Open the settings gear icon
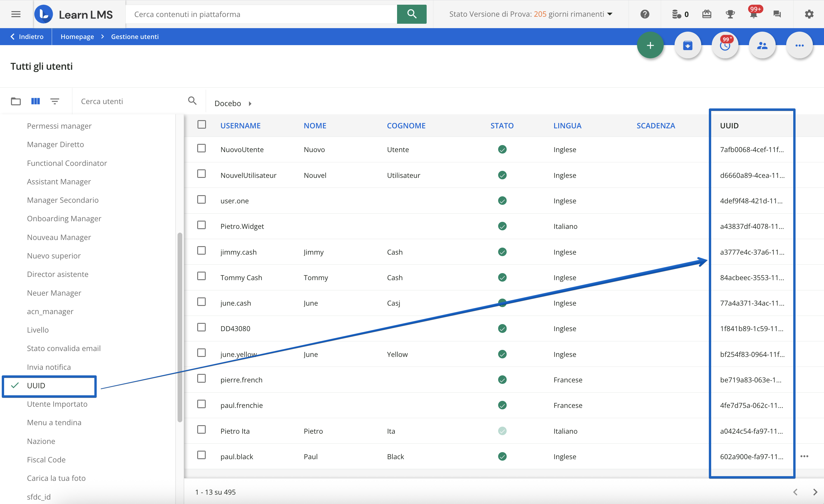 point(809,14)
